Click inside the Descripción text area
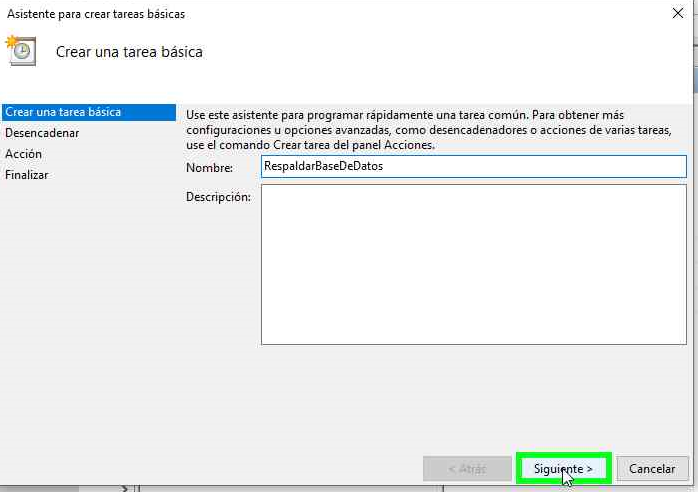Viewport: 698px width, 492px height. tap(473, 265)
